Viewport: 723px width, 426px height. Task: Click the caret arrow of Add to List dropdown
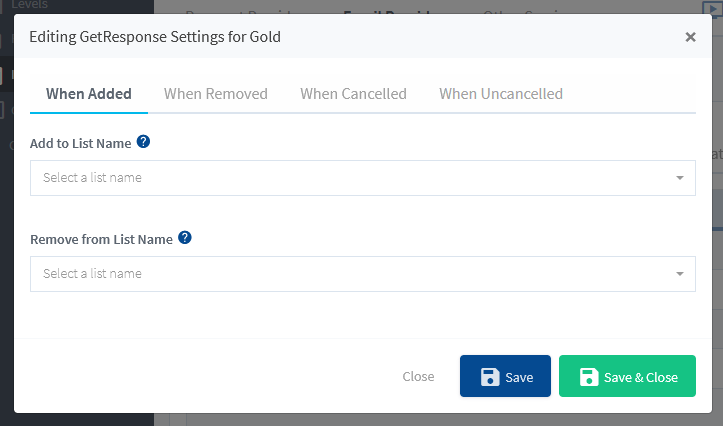pyautogui.click(x=680, y=178)
